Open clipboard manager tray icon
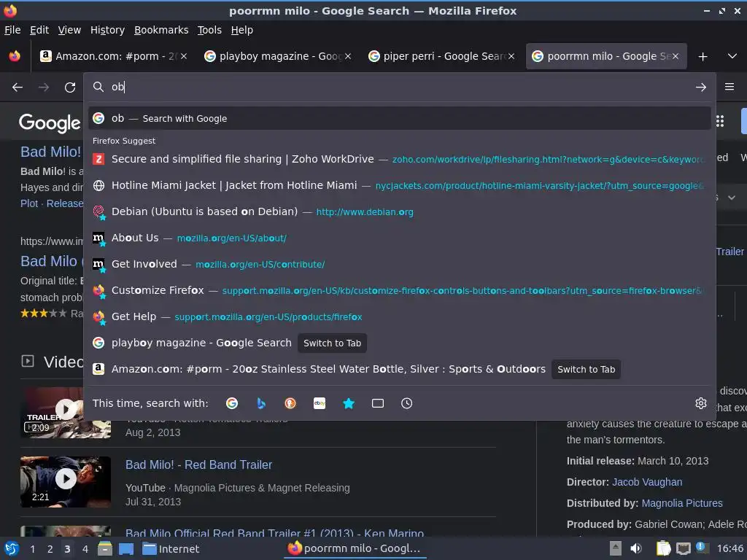Viewport: 747px width, 560px height. (663, 548)
